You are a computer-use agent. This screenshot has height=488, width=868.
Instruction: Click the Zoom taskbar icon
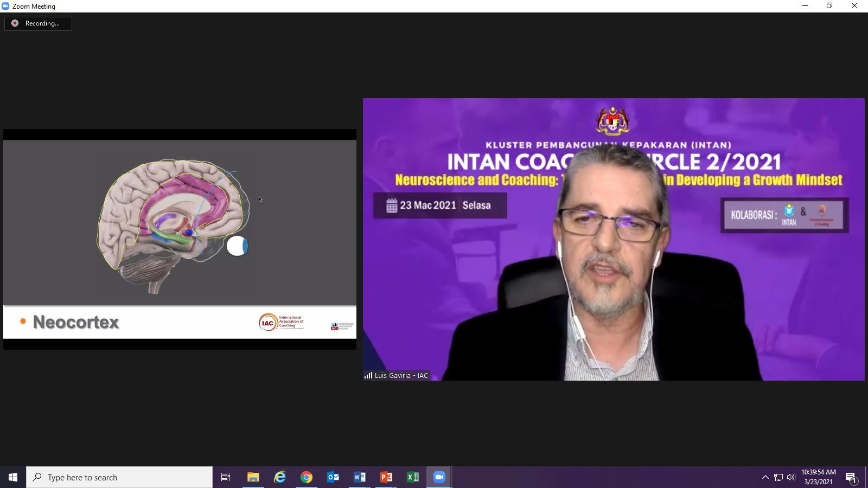[439, 477]
